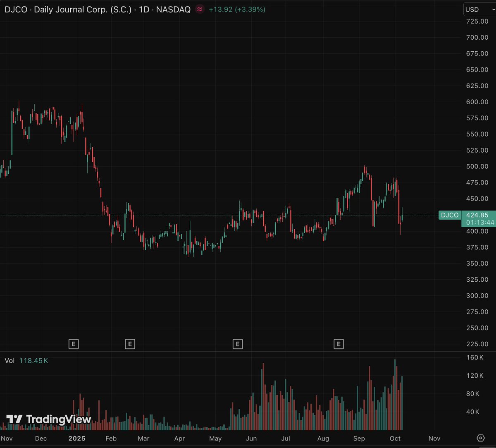Screen dimensions: 496x448
Task: Click the 424.85 current price label
Action: click(477, 215)
